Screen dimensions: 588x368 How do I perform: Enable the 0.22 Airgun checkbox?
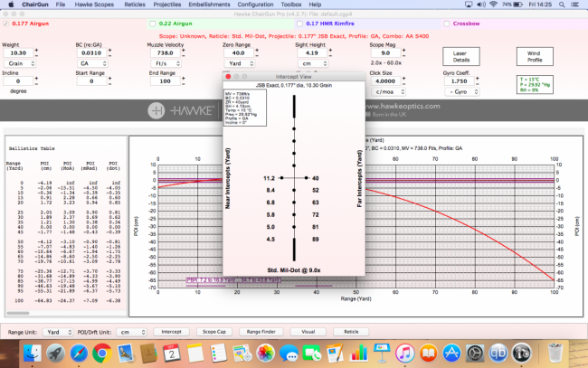point(153,24)
